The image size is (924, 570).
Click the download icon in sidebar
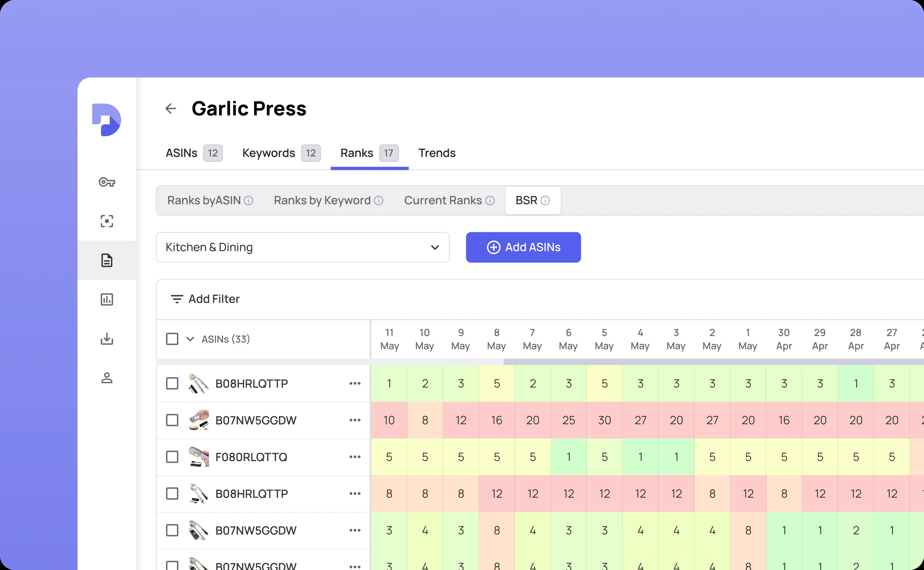click(x=107, y=338)
